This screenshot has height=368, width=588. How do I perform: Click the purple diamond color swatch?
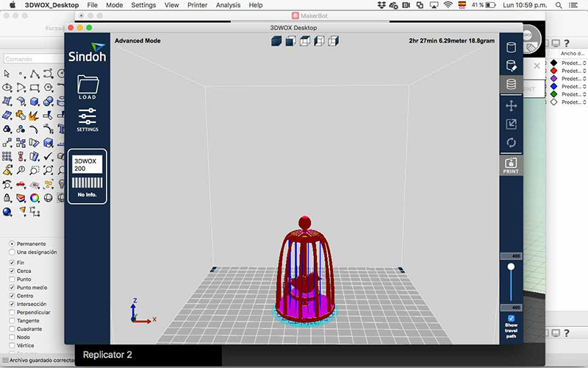click(x=554, y=79)
